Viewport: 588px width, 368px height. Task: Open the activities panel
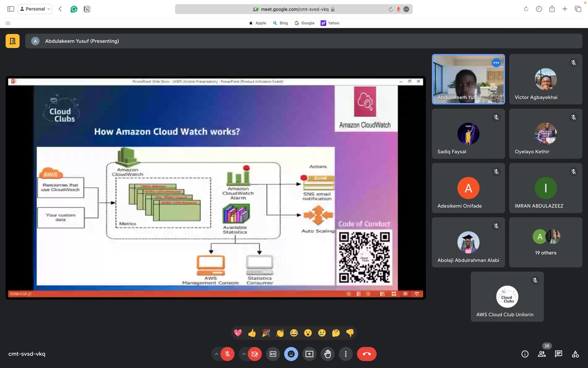[575, 354]
